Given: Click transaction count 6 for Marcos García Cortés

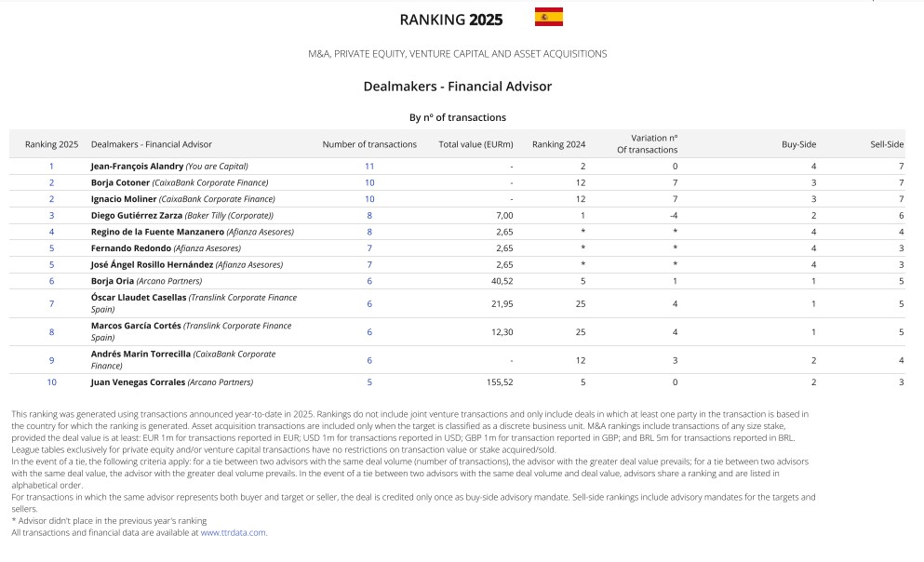Looking at the screenshot, I should click(x=369, y=332).
